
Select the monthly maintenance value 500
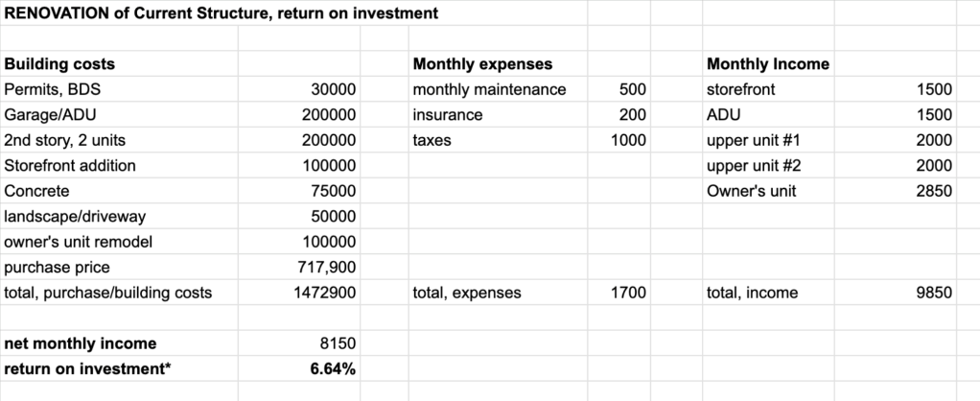click(634, 89)
